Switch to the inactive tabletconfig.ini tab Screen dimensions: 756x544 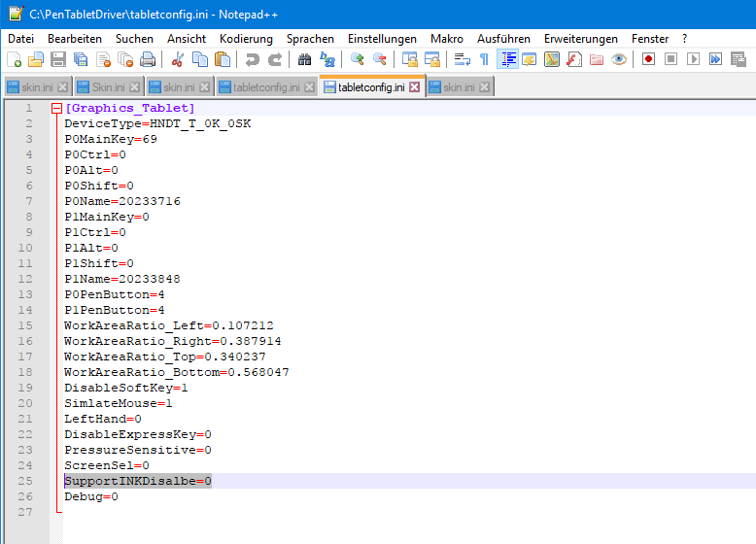pyautogui.click(x=266, y=86)
